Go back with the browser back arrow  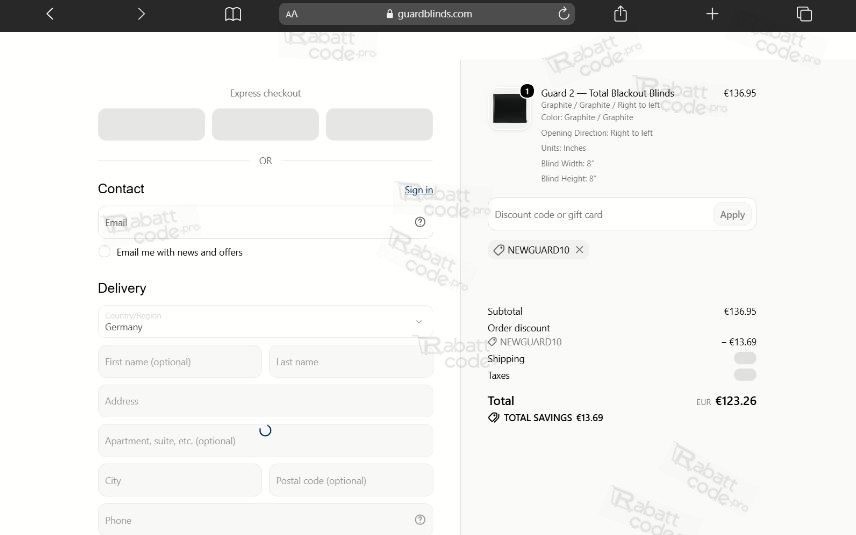[50, 14]
